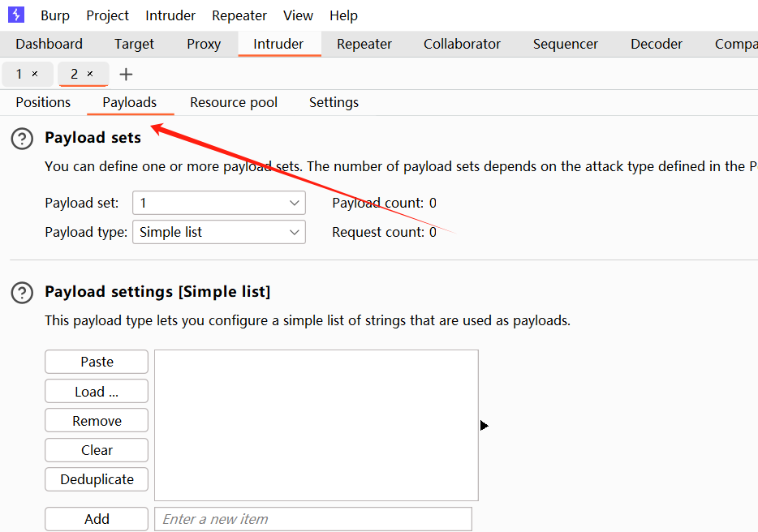The width and height of the screenshot is (758, 532).
Task: Select the Intruder main tab
Action: point(278,44)
